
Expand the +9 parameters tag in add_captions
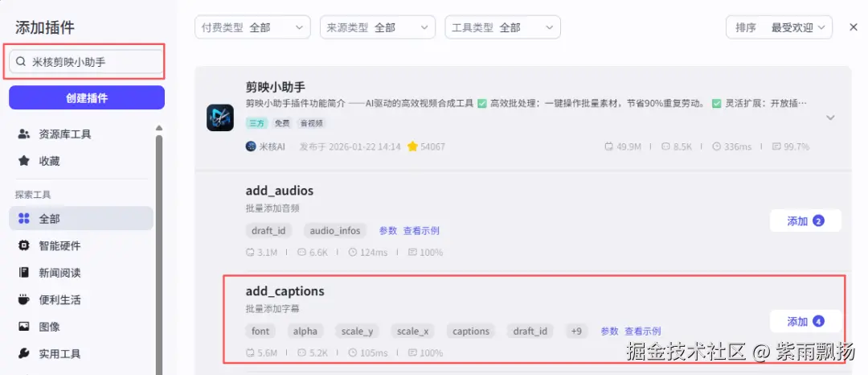point(576,332)
